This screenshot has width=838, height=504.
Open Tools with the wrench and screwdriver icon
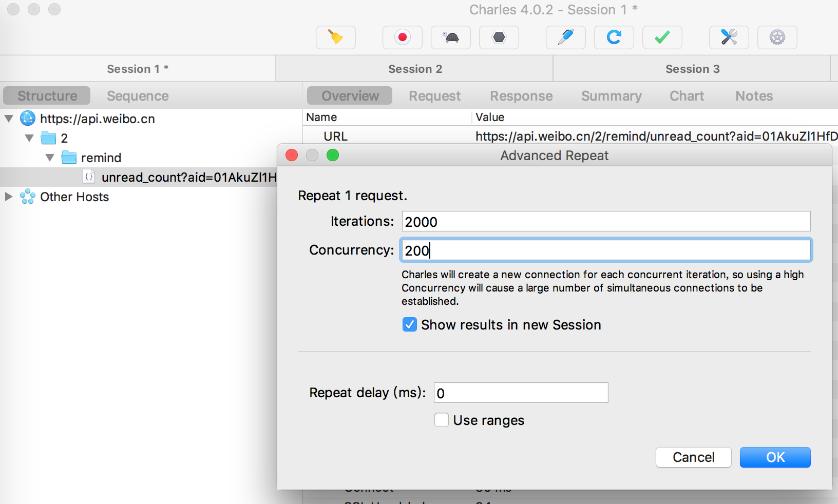tap(729, 37)
